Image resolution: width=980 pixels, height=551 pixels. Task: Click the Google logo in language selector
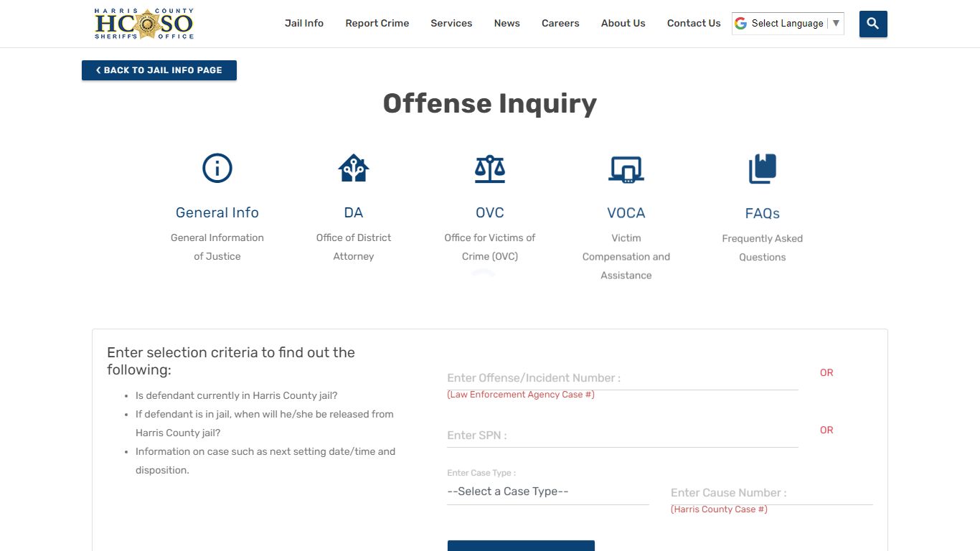pos(741,23)
